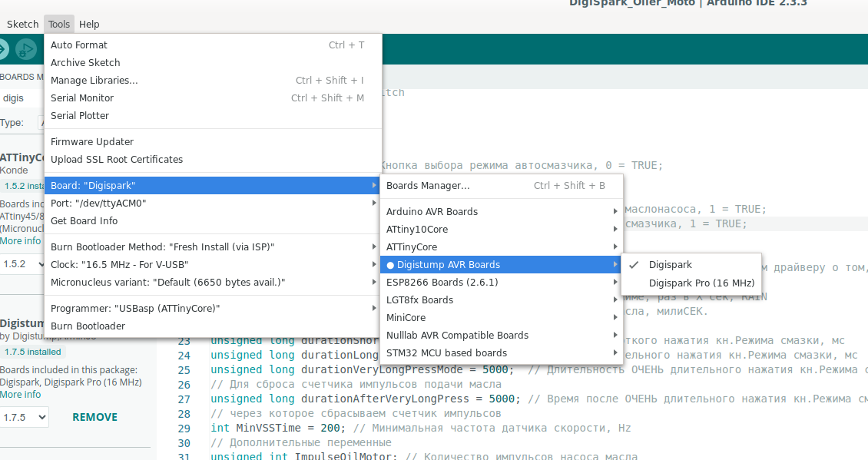Open the ATTinyCore version 1.5.2 dropdown
The height and width of the screenshot is (460, 868).
[x=22, y=264]
